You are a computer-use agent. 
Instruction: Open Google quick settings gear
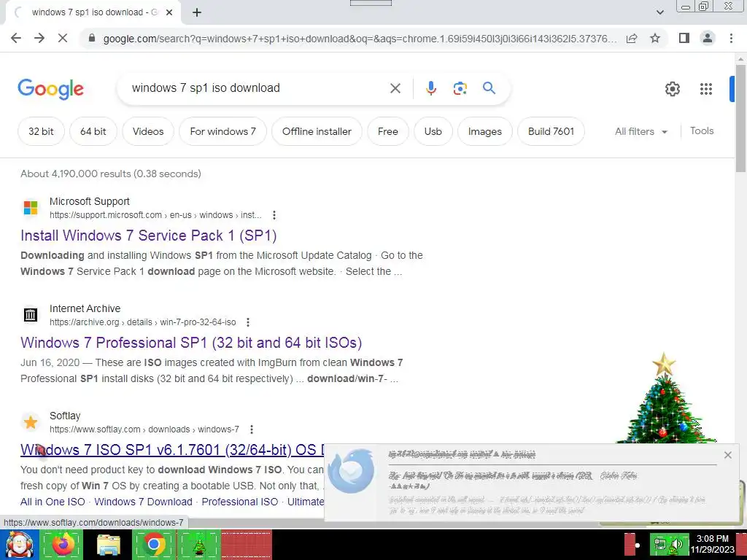click(672, 89)
